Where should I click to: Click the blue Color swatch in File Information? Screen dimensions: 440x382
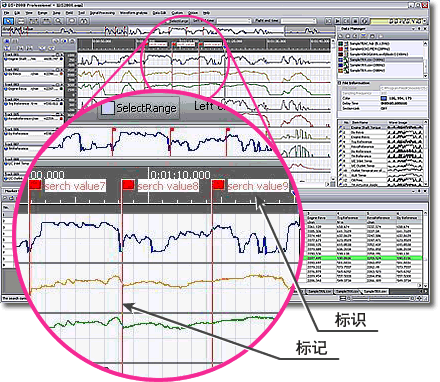[x=384, y=98]
